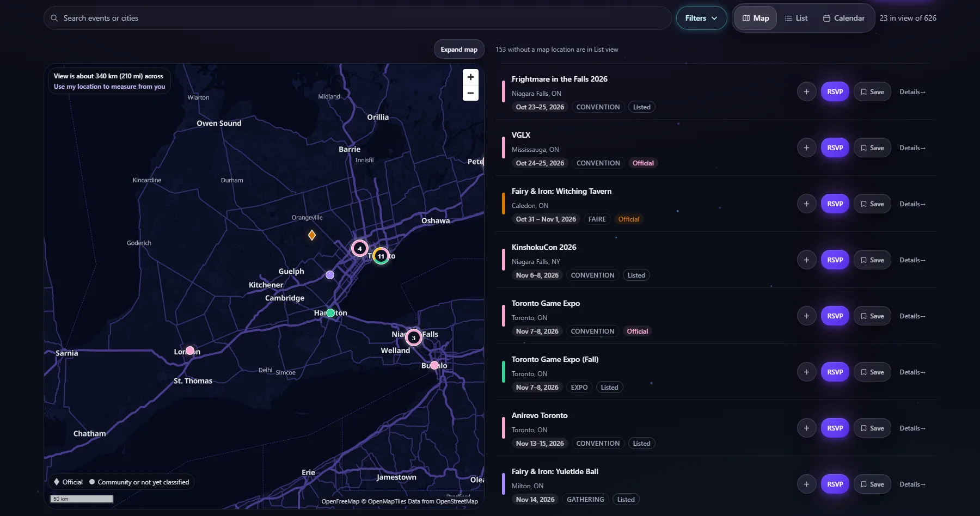The image size is (980, 516).
Task: Switch to List view
Action: [x=796, y=18]
